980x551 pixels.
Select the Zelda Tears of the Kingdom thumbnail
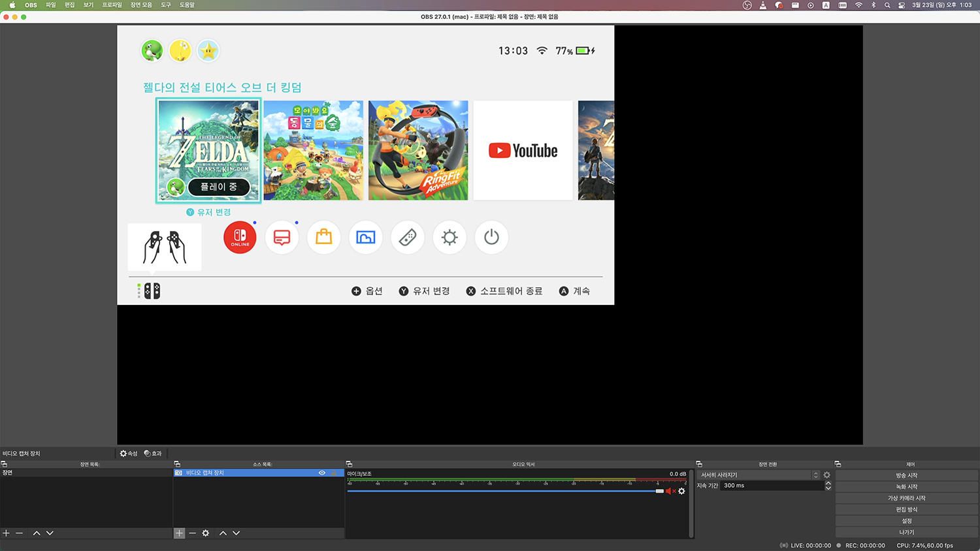[x=208, y=150]
